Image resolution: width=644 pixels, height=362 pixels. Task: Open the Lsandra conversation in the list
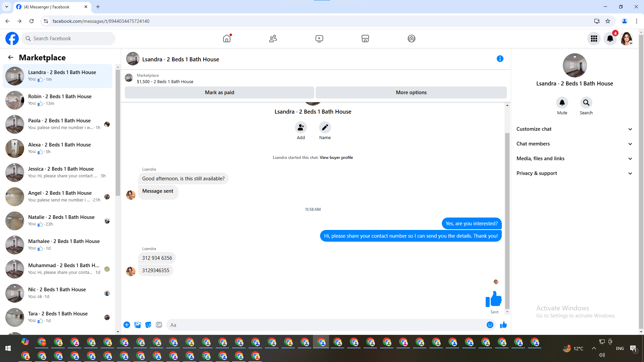(x=58, y=76)
